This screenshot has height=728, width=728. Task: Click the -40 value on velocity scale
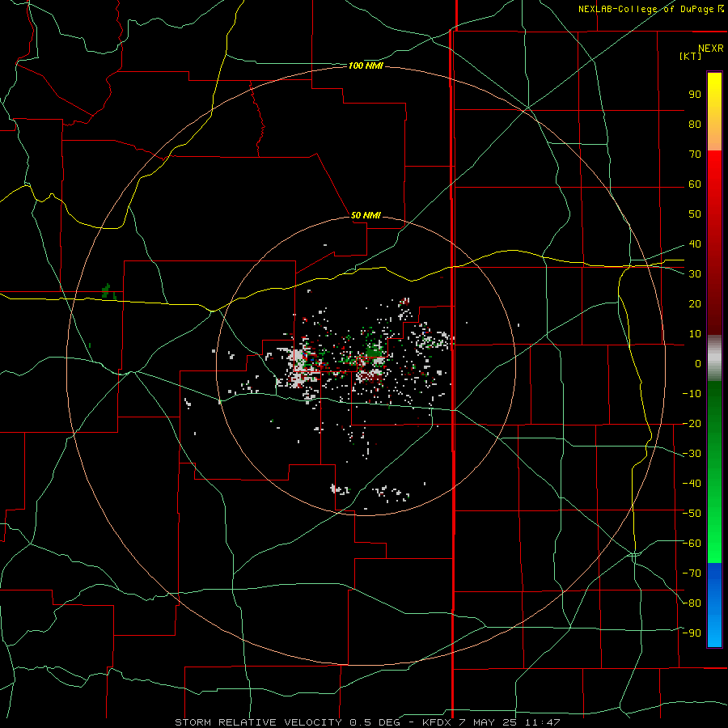[692, 484]
